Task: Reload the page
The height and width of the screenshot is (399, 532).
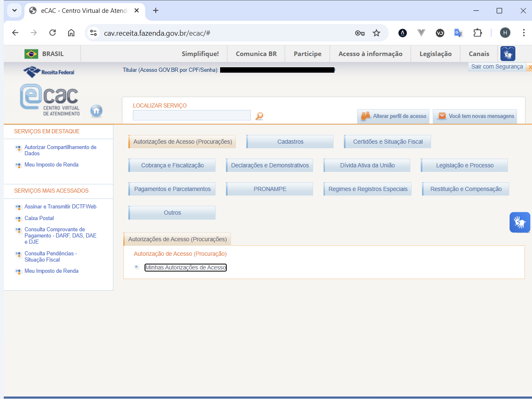Action: [52, 33]
